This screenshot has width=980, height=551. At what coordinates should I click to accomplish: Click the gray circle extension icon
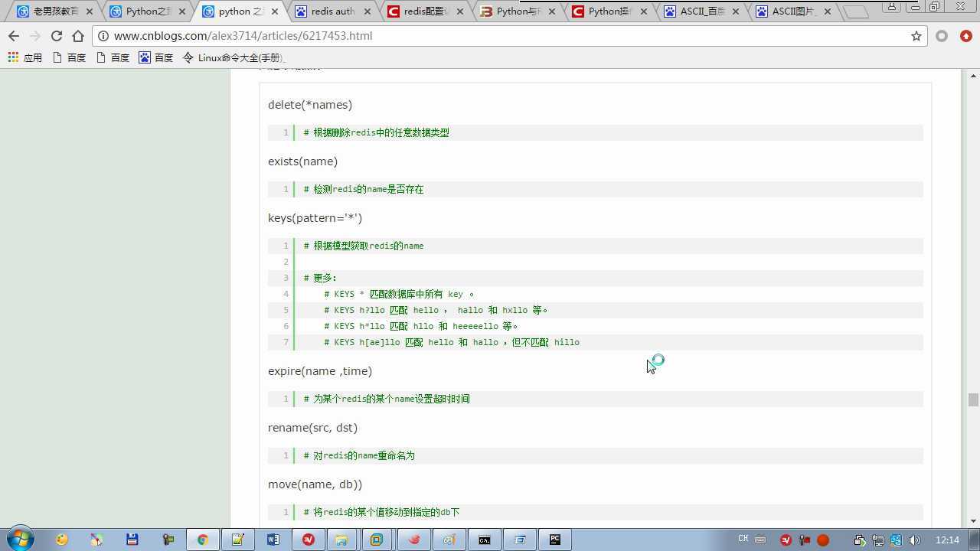point(942,36)
